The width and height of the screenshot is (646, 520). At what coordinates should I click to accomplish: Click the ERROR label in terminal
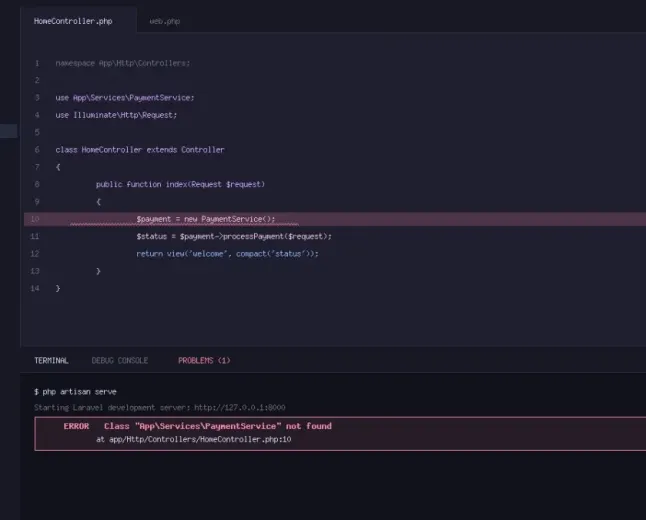tap(76, 426)
